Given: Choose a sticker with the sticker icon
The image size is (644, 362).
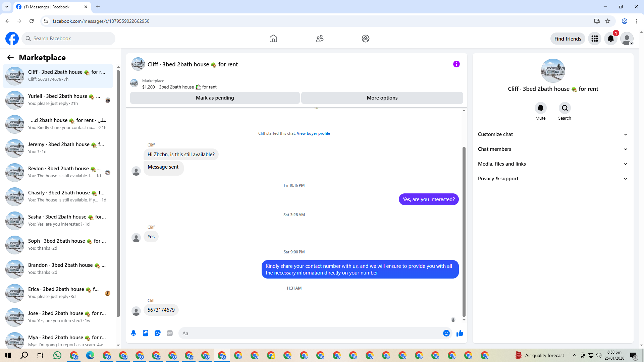Looking at the screenshot, I should pos(158,333).
